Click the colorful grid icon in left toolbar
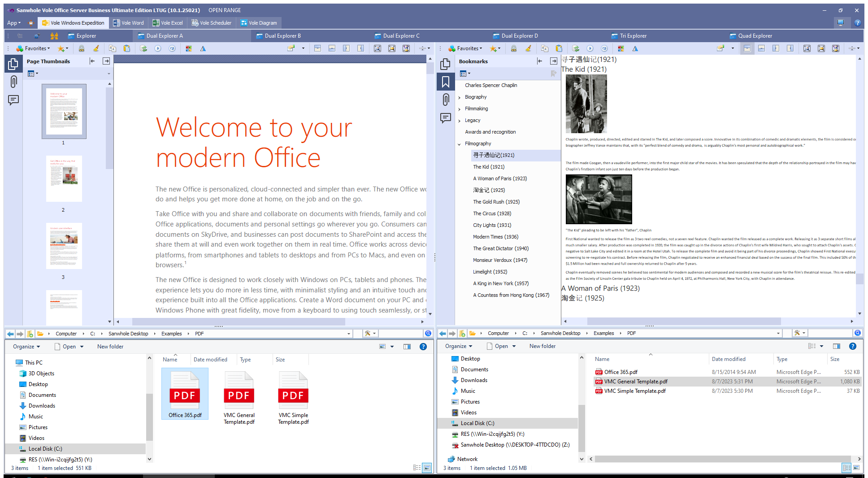This screenshot has height=478, width=868. pyautogui.click(x=189, y=48)
